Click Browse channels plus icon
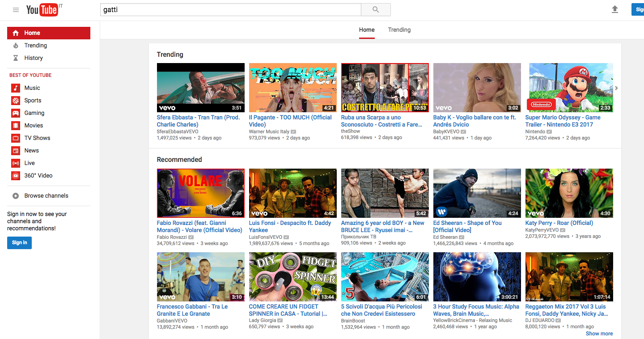Image resolution: width=644 pixels, height=339 pixels. [16, 196]
